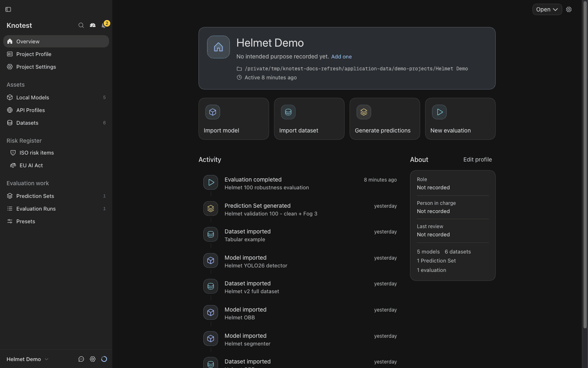Click the Tabular example dataset icon
This screenshot has height=368, width=588.
coord(211,234)
